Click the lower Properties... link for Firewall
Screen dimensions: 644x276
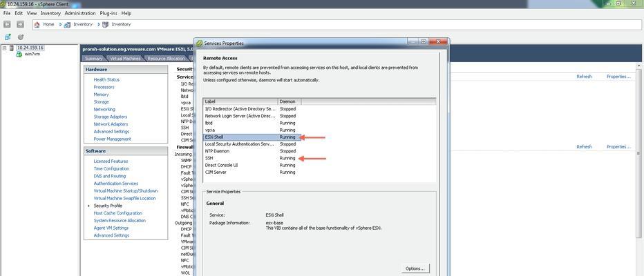[x=618, y=146]
